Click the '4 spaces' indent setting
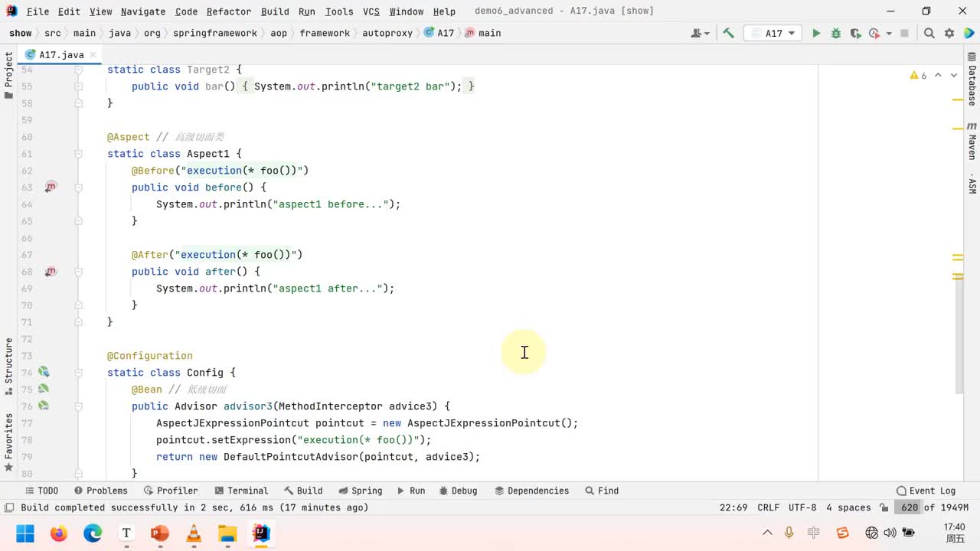 click(848, 507)
